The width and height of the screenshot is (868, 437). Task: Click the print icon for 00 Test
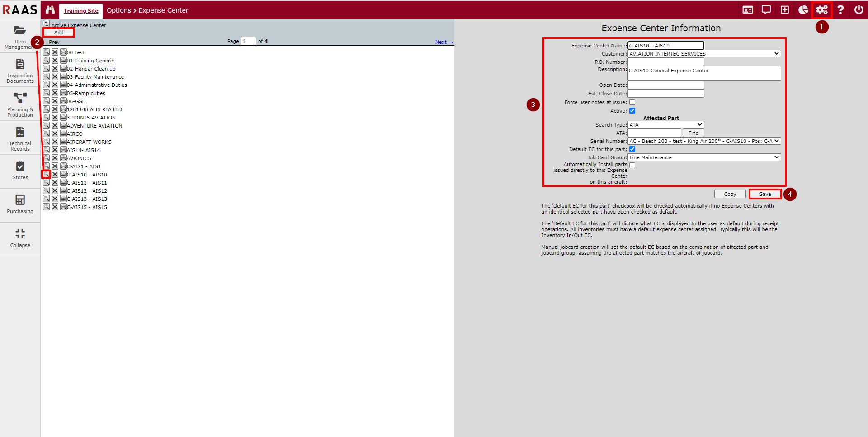[x=63, y=52]
